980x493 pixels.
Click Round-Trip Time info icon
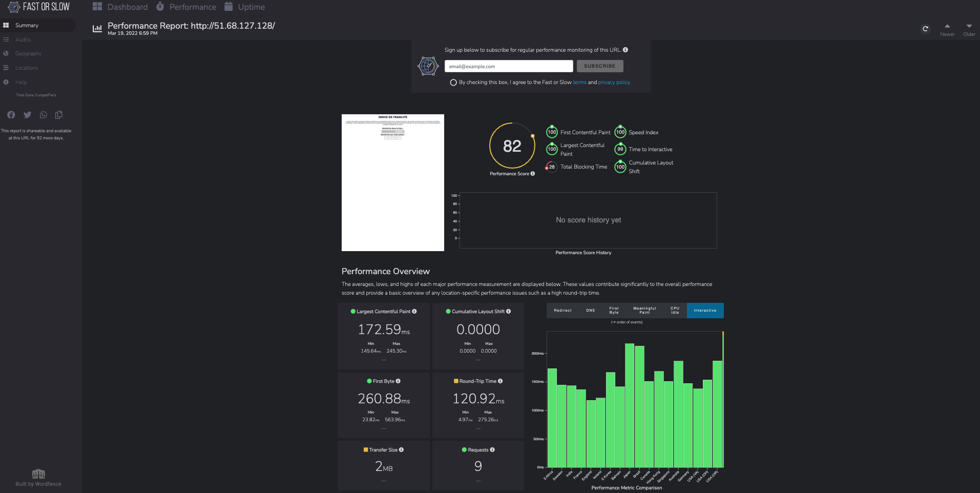pyautogui.click(x=501, y=381)
